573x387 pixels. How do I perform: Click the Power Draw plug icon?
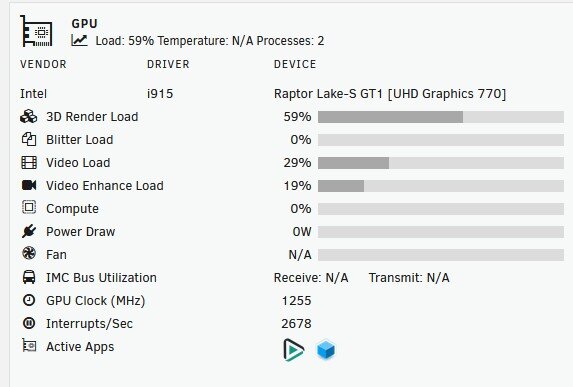pos(29,231)
